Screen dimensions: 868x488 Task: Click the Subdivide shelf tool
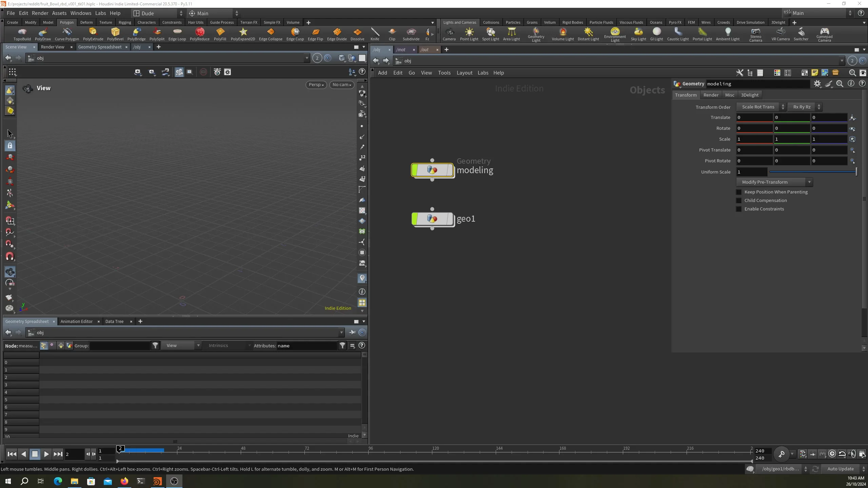coord(411,34)
